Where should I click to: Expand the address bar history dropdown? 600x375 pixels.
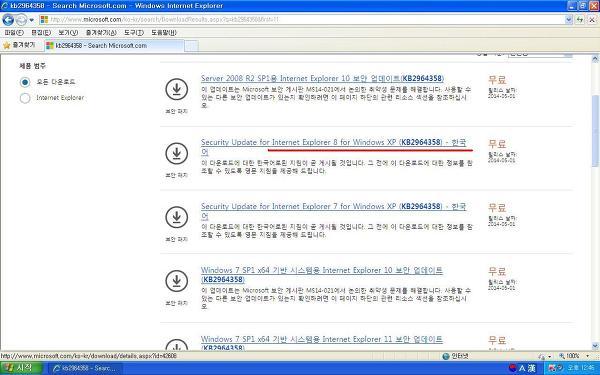[x=569, y=19]
